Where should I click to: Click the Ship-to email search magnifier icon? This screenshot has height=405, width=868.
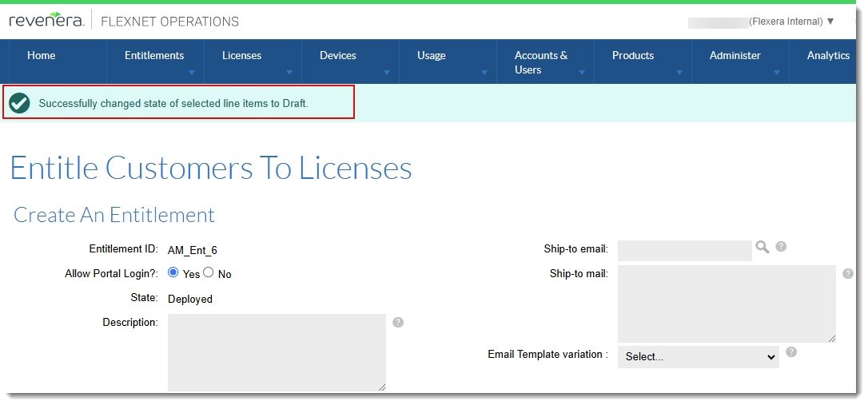point(762,248)
